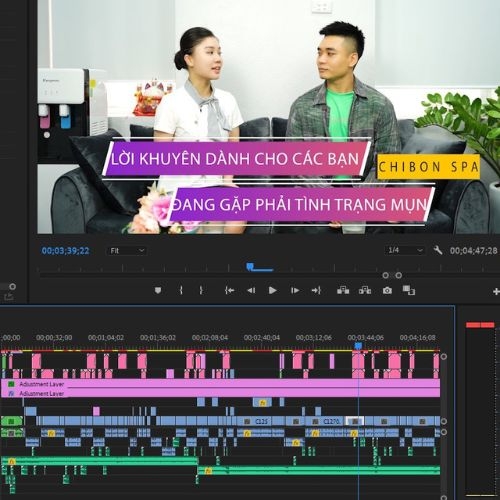Click the share icon in the left panel
Image resolution: width=500 pixels, height=500 pixels.
pyautogui.click(x=8, y=296)
